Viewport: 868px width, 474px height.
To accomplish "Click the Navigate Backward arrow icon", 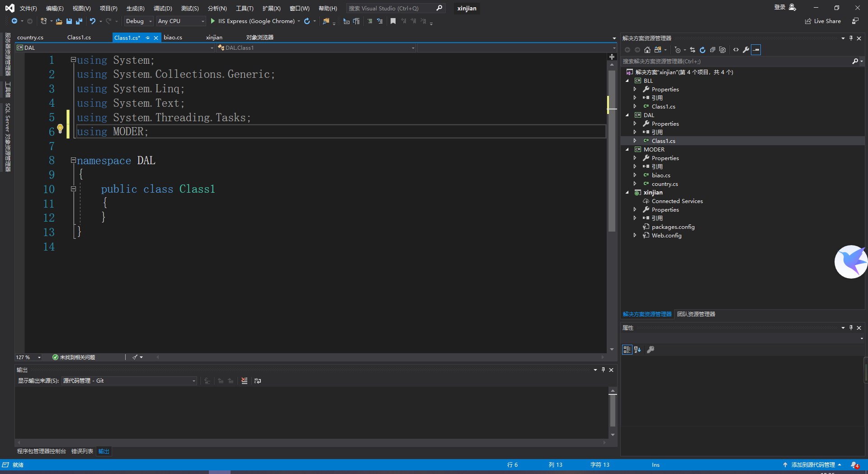I will [14, 21].
